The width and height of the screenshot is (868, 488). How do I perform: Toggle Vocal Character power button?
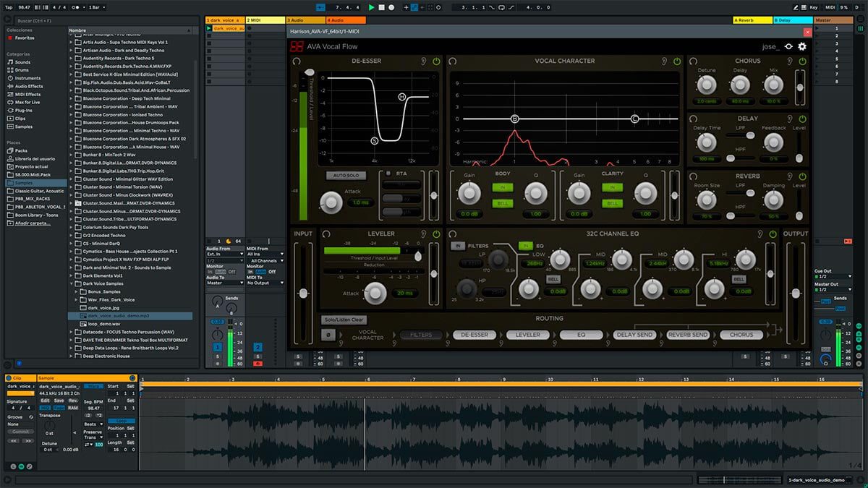pyautogui.click(x=676, y=61)
